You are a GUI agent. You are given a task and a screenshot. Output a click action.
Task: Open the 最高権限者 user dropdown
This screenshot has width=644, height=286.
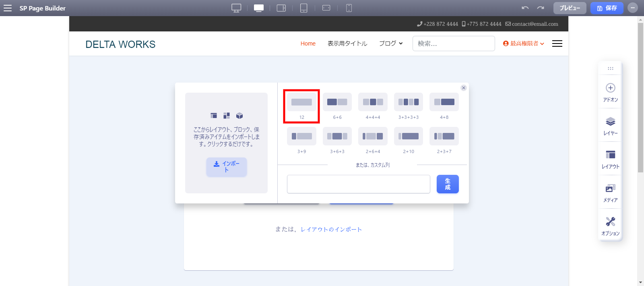coord(523,44)
